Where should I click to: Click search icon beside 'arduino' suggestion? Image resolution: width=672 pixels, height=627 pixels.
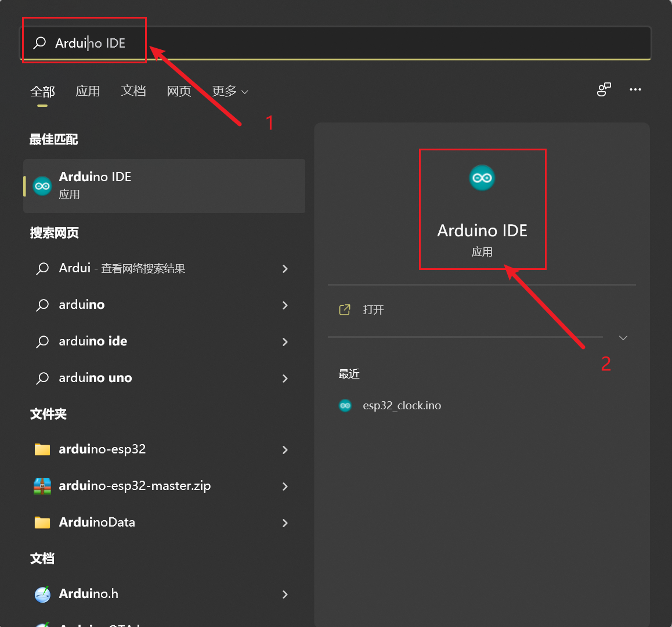[x=42, y=305]
